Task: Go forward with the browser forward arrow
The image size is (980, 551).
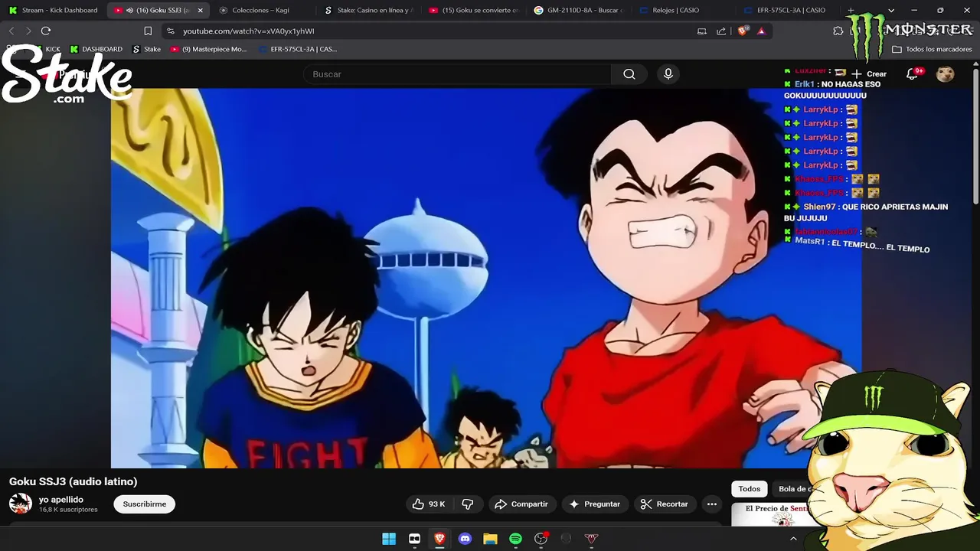Action: click(x=28, y=31)
